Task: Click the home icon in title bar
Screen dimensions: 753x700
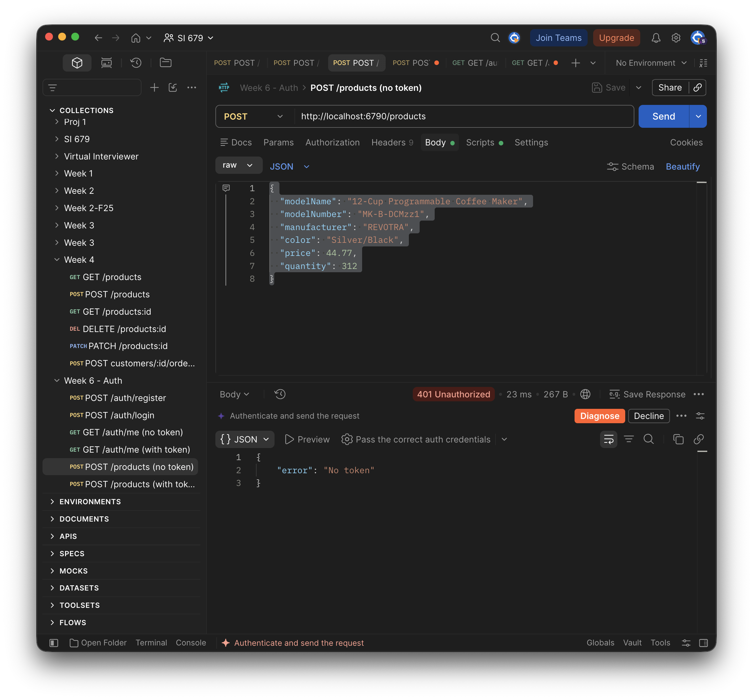Action: (136, 38)
